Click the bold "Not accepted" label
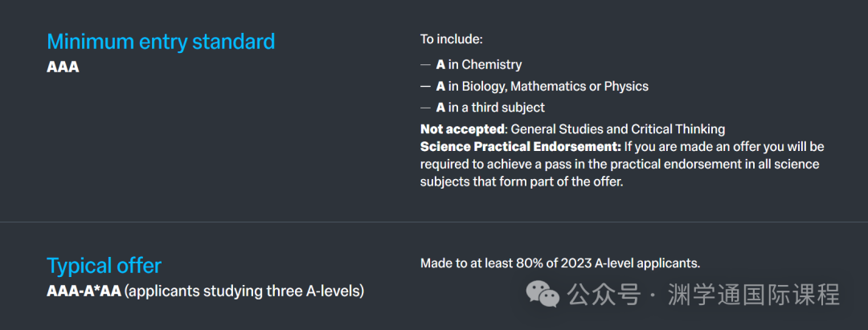The image size is (868, 330). click(x=463, y=129)
